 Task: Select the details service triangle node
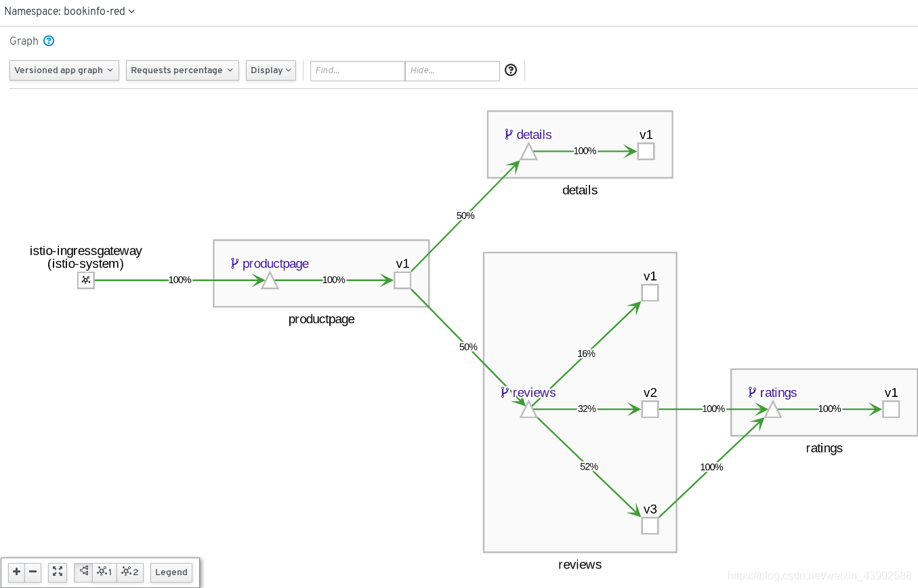528,152
